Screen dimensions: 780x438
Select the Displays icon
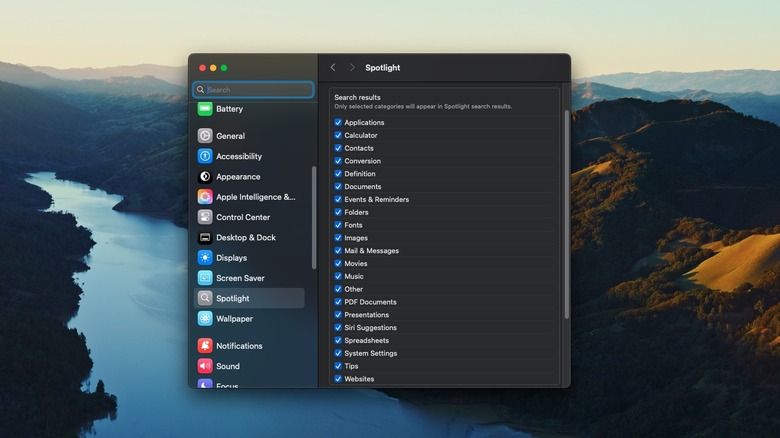(x=205, y=258)
